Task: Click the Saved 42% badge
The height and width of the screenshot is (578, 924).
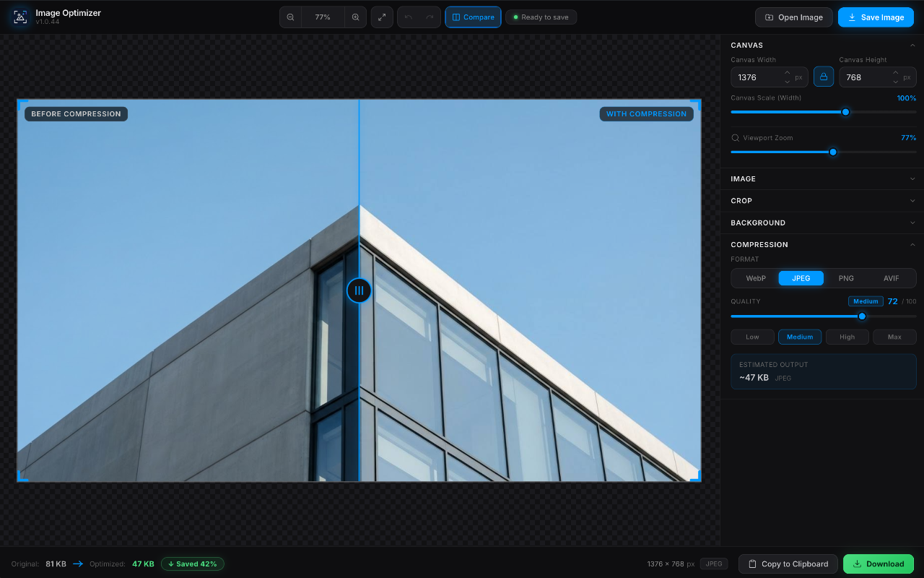Action: pyautogui.click(x=193, y=564)
